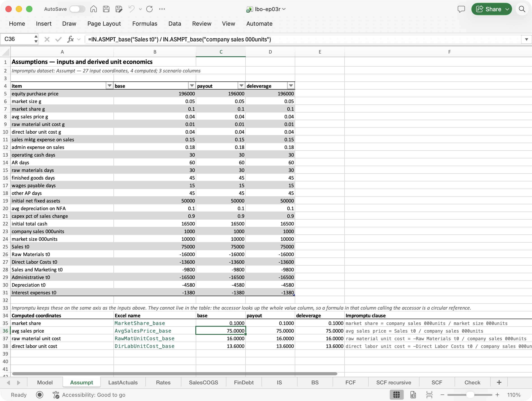Switch to the BS sheet tab
The height and width of the screenshot is (401, 532).
[315, 382]
